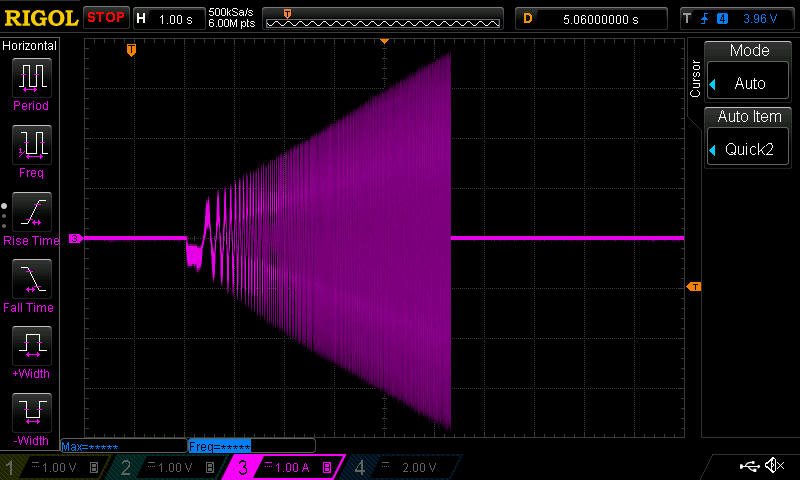Click the 6.00M pts memory depth readout
Screen dimensions: 800x480
click(231, 23)
